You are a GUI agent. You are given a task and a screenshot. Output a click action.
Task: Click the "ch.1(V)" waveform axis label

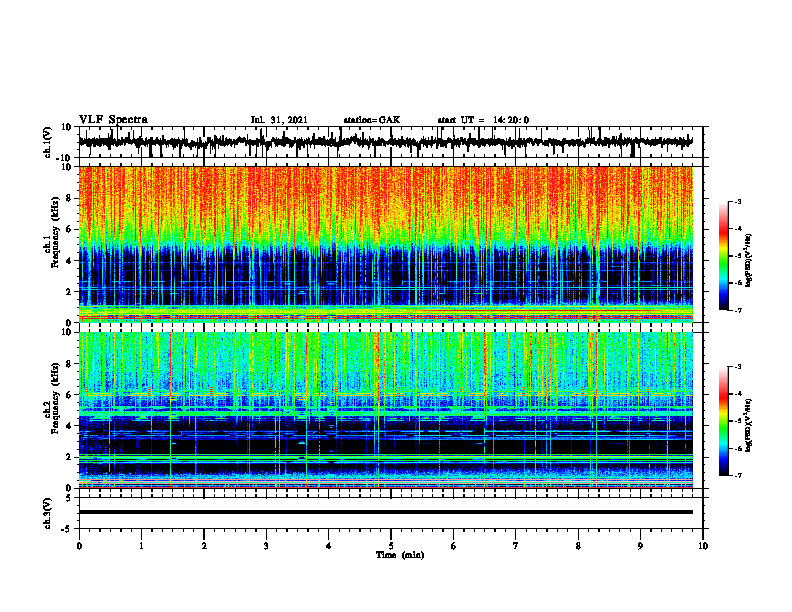point(48,142)
